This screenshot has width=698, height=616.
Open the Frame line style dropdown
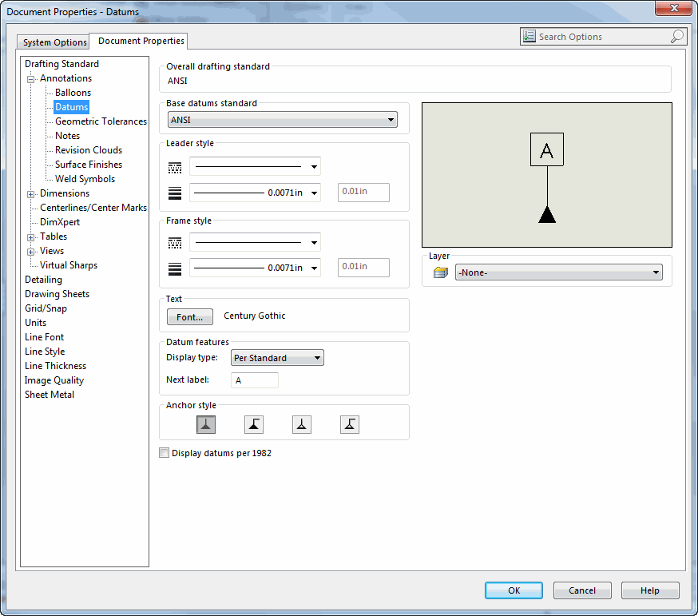point(255,242)
